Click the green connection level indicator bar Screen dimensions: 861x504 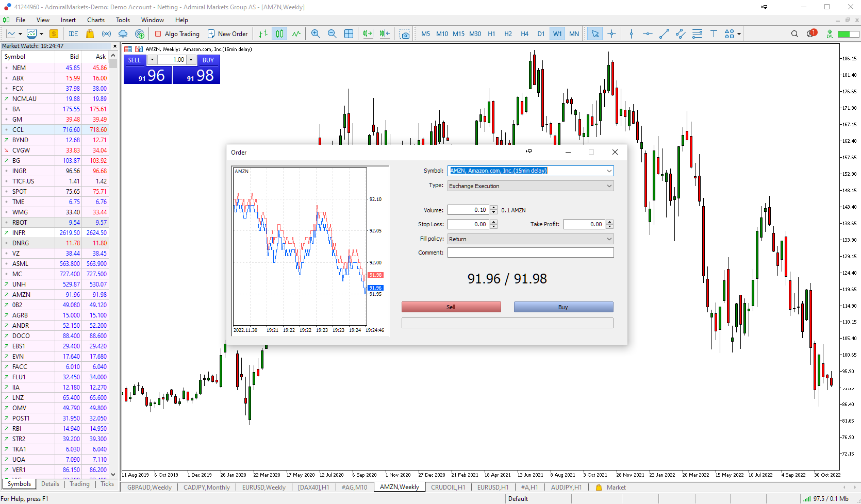click(849, 34)
